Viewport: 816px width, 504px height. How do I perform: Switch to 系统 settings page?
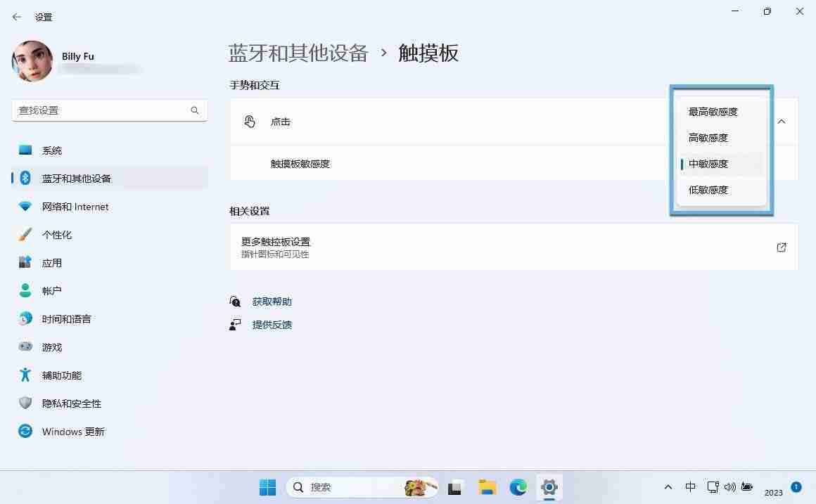[x=52, y=150]
